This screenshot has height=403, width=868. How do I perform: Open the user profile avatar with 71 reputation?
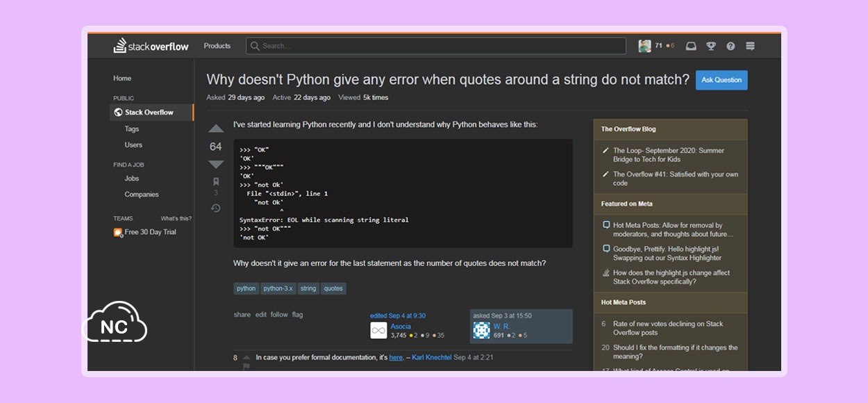pyautogui.click(x=645, y=46)
